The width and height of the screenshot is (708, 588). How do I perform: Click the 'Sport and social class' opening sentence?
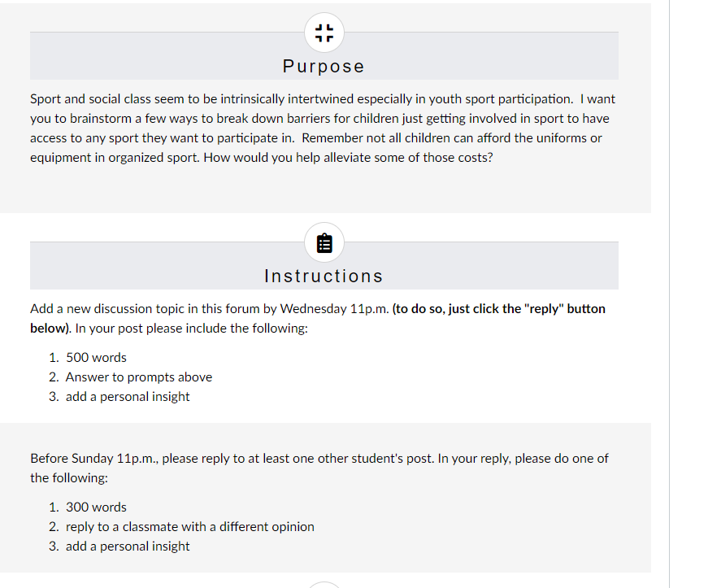coord(302,99)
